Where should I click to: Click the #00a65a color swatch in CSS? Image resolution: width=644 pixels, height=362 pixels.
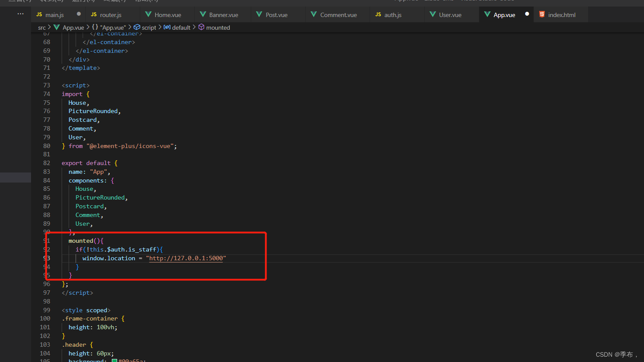[114, 361]
